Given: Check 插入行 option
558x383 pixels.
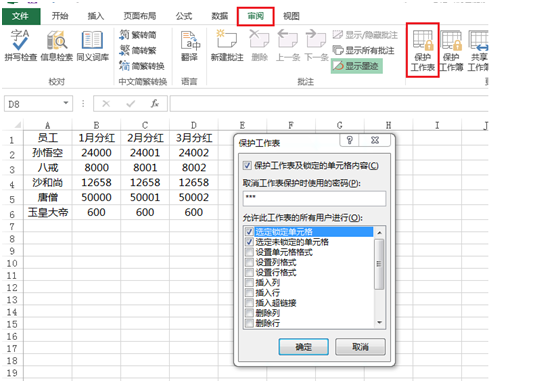Looking at the screenshot, I should point(249,293).
